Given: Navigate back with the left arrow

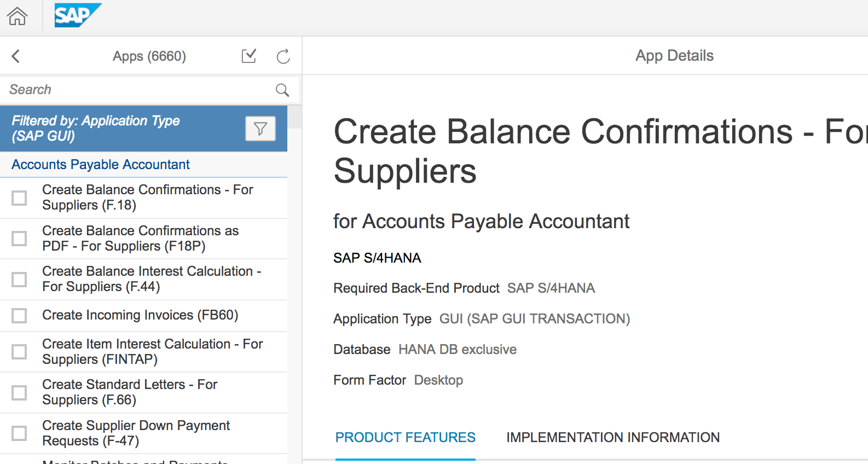Looking at the screenshot, I should click(x=15, y=56).
